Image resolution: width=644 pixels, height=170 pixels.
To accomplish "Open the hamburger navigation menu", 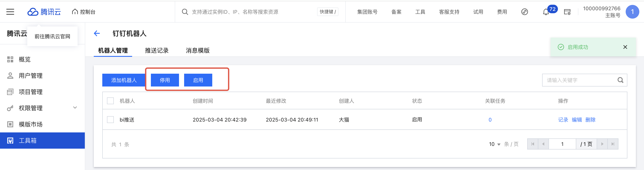I will pyautogui.click(x=10, y=12).
